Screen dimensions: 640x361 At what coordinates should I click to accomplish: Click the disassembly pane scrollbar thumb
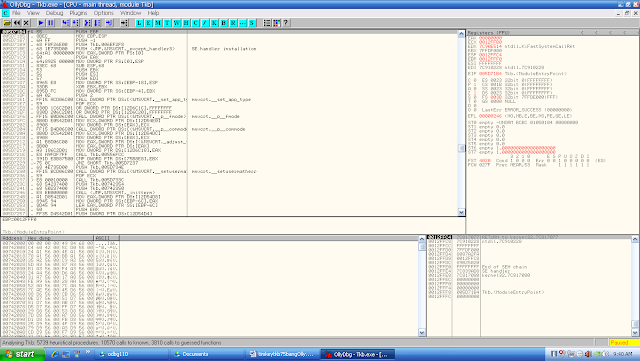pos(461,148)
